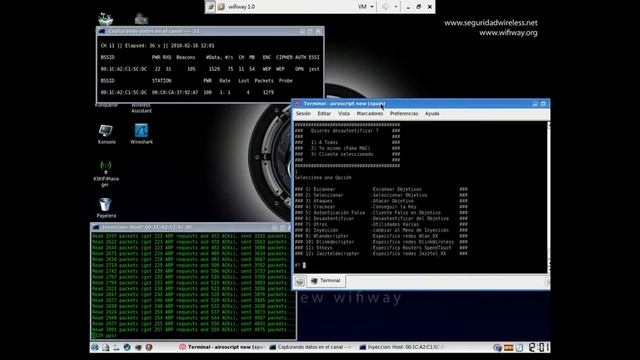Open the Wireless Assistant desktop icon
640x360 pixels.
click(x=141, y=108)
